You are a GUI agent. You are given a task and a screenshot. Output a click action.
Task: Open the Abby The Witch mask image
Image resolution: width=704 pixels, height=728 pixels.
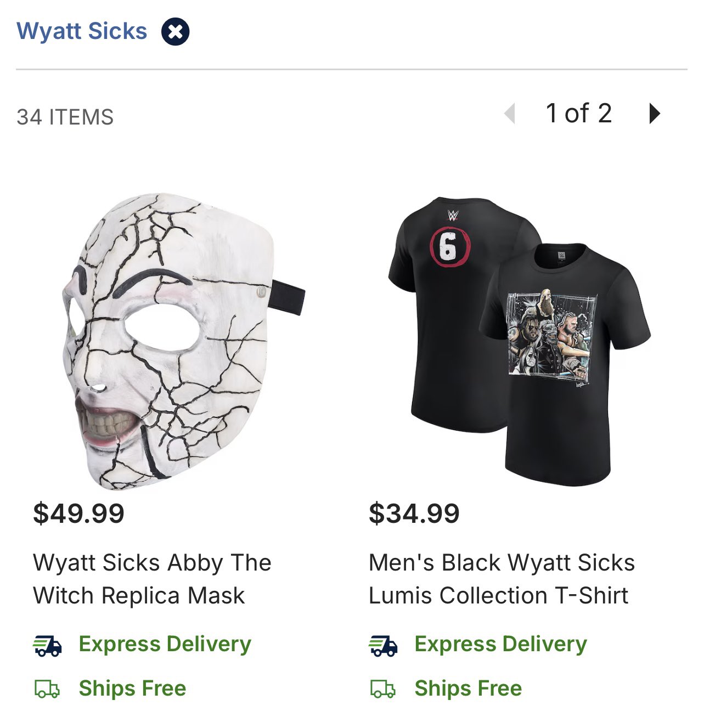tap(183, 340)
